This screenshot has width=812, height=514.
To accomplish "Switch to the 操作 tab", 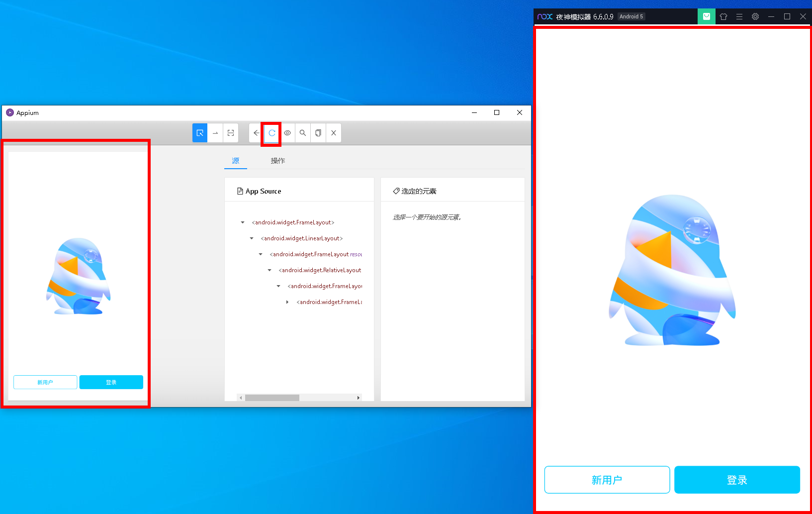I will coord(278,161).
